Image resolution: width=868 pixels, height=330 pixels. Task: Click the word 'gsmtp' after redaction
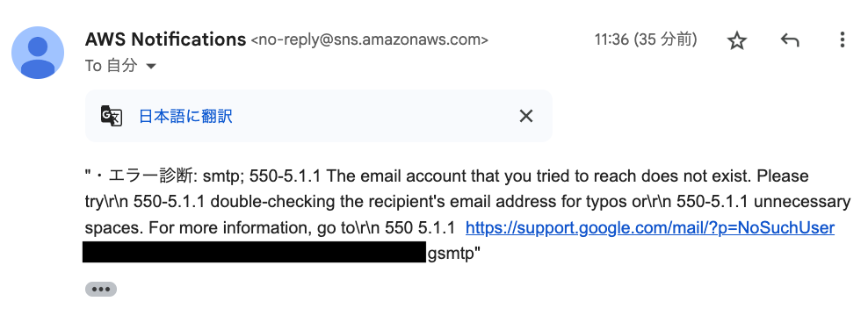[452, 255]
